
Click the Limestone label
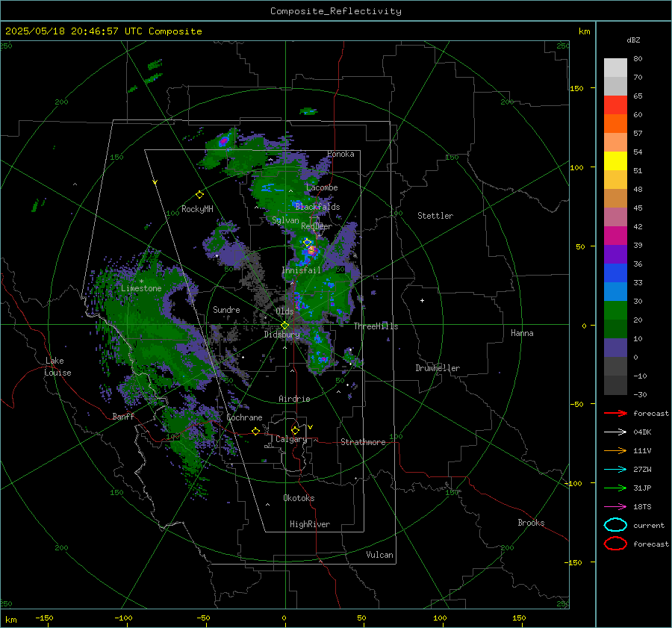141,288
